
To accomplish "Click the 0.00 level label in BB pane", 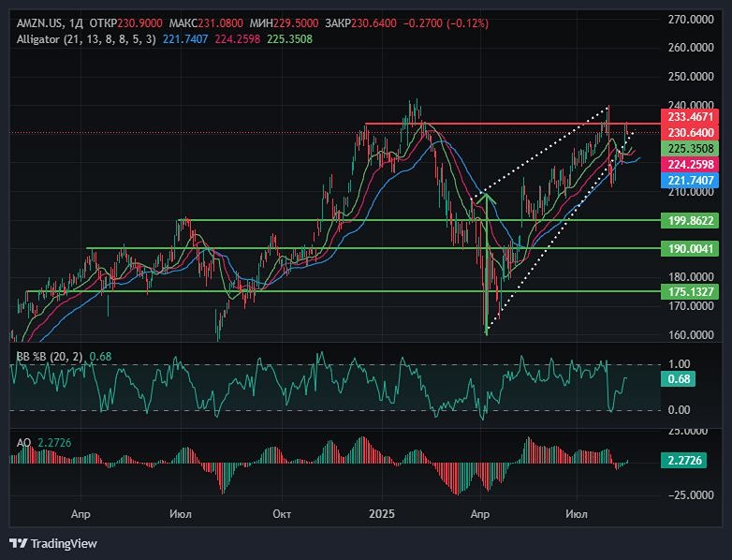I will coord(679,410).
